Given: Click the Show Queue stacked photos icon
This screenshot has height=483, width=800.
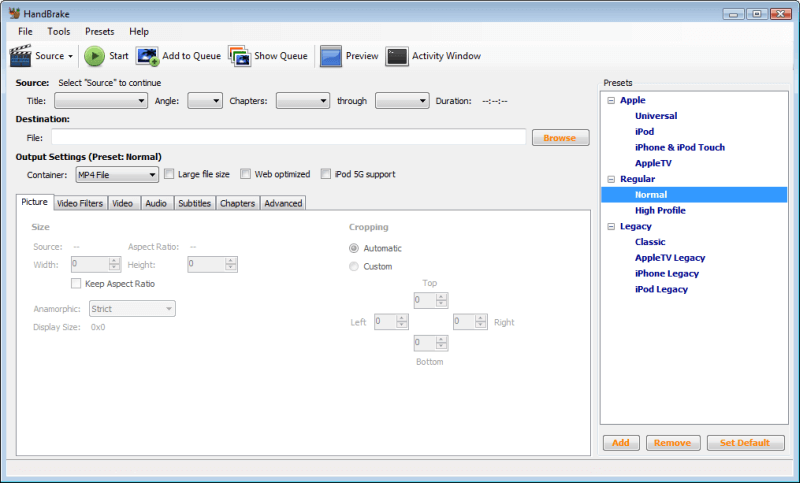Looking at the screenshot, I should (x=239, y=56).
